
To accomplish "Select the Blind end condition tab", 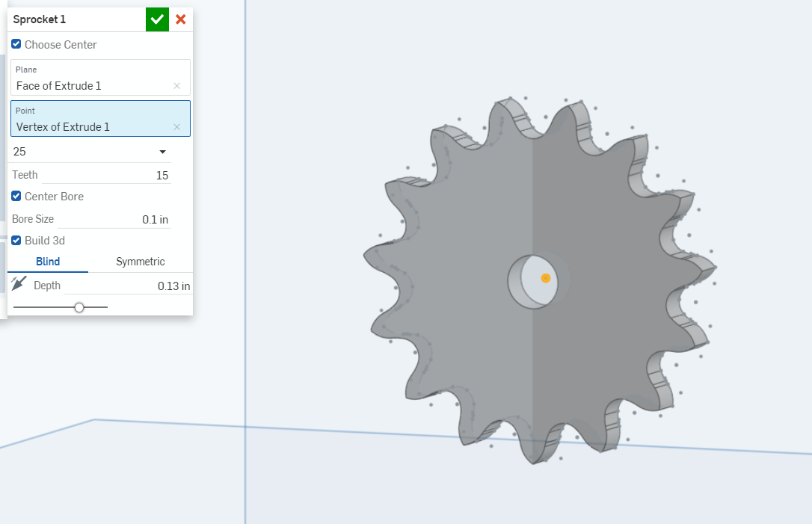I will pyautogui.click(x=47, y=262).
